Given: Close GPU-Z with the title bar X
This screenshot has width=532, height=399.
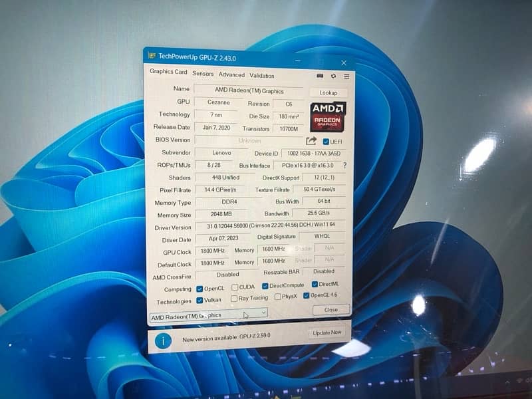Looking at the screenshot, I should click(x=344, y=63).
